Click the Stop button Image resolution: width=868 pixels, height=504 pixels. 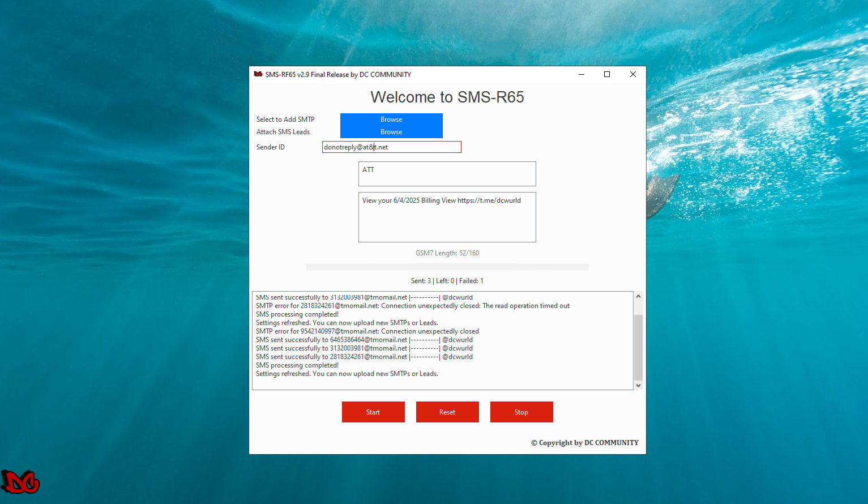point(521,412)
